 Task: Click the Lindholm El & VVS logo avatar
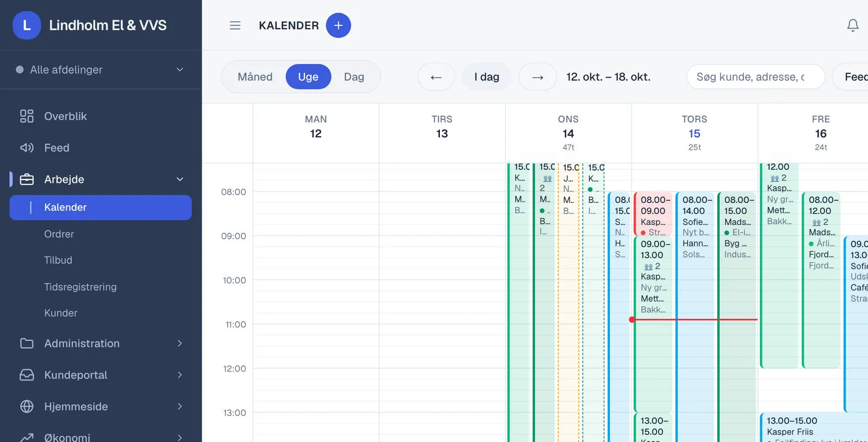point(27,25)
